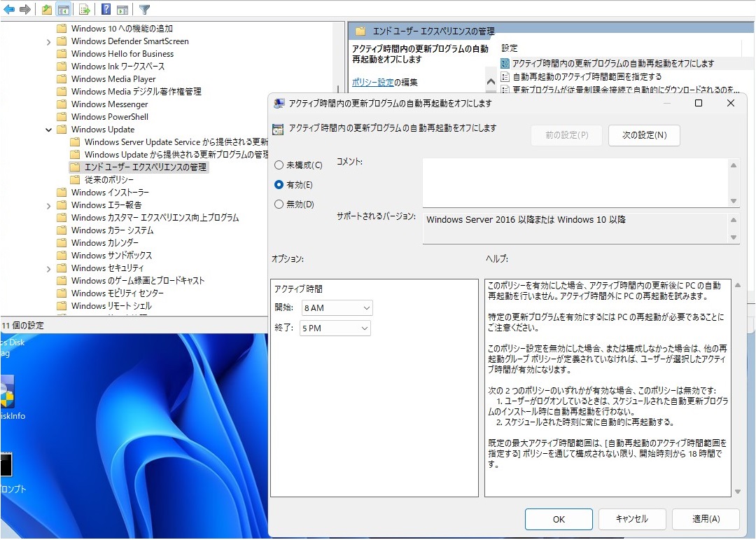
Task: Click the Show/Hide action pane icon
Action: (122, 9)
